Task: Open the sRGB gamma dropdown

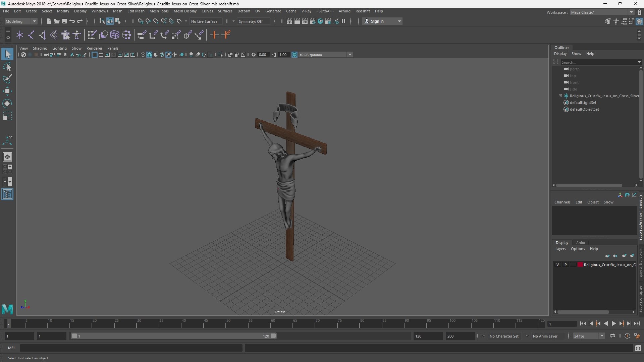Action: click(325, 55)
